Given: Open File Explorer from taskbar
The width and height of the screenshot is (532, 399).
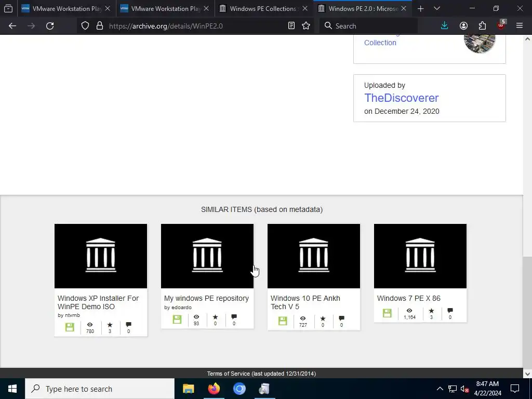Looking at the screenshot, I should point(188,389).
